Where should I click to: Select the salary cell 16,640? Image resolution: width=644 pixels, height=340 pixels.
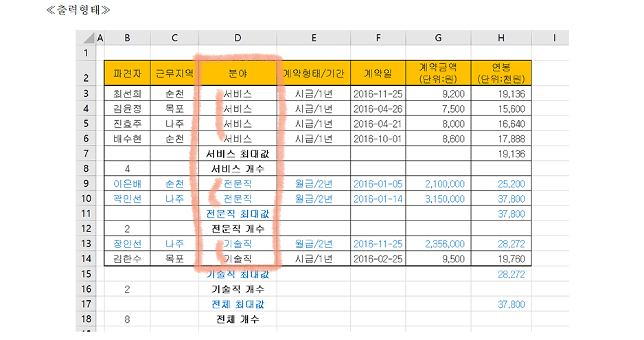point(501,124)
